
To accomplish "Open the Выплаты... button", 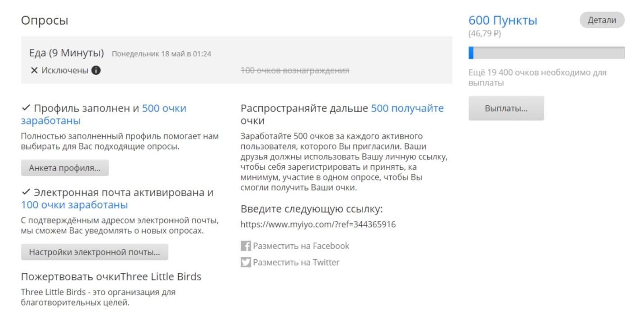I will 506,108.
